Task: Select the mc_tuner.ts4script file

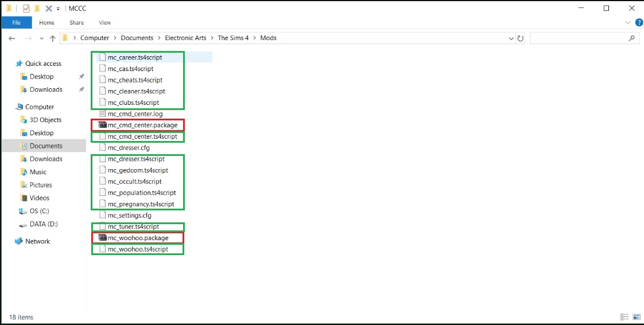Action: [x=134, y=226]
